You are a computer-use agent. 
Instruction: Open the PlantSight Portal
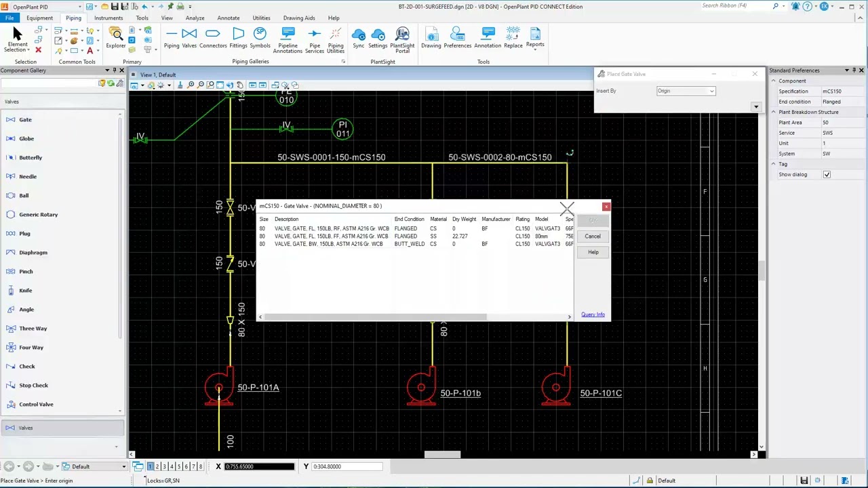click(x=402, y=40)
